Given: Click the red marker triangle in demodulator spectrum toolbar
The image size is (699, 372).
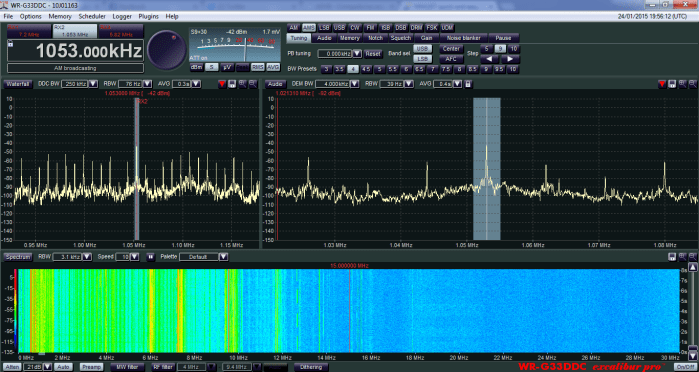Looking at the screenshot, I should tap(662, 84).
